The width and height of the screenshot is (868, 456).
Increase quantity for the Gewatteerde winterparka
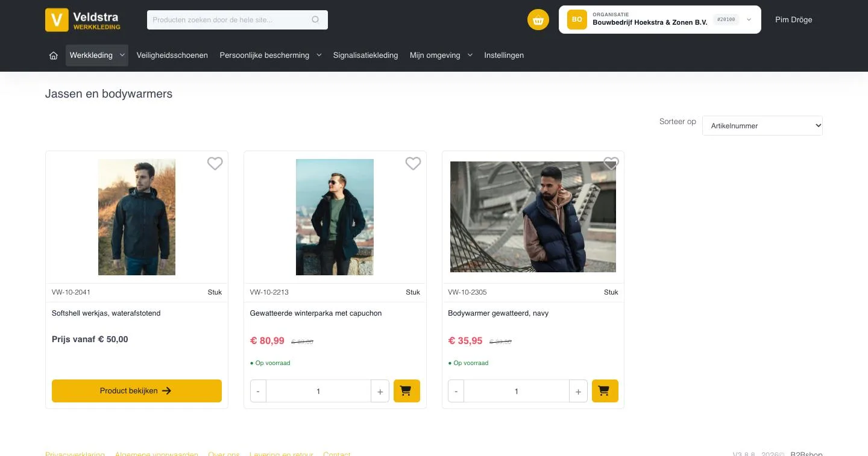(x=380, y=391)
